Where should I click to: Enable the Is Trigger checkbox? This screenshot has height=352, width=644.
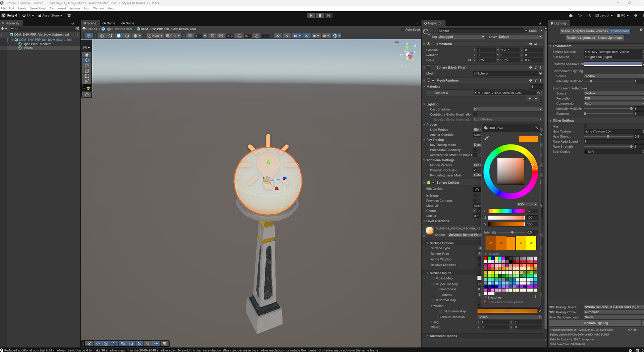[x=475, y=195]
